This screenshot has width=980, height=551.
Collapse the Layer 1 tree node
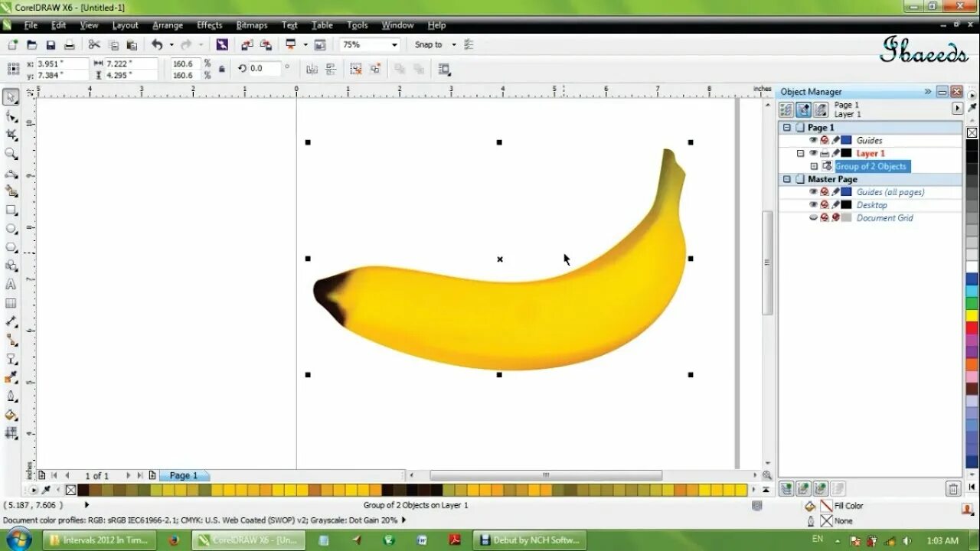[x=801, y=153]
